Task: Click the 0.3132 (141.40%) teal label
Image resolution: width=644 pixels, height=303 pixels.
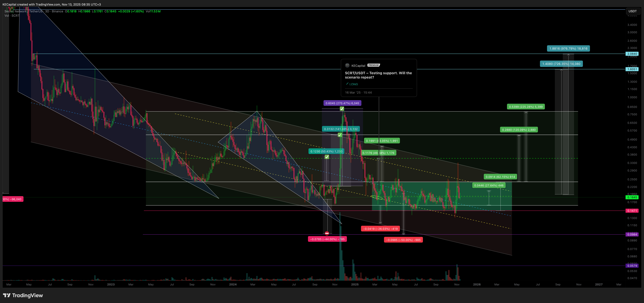Action: 341,129
